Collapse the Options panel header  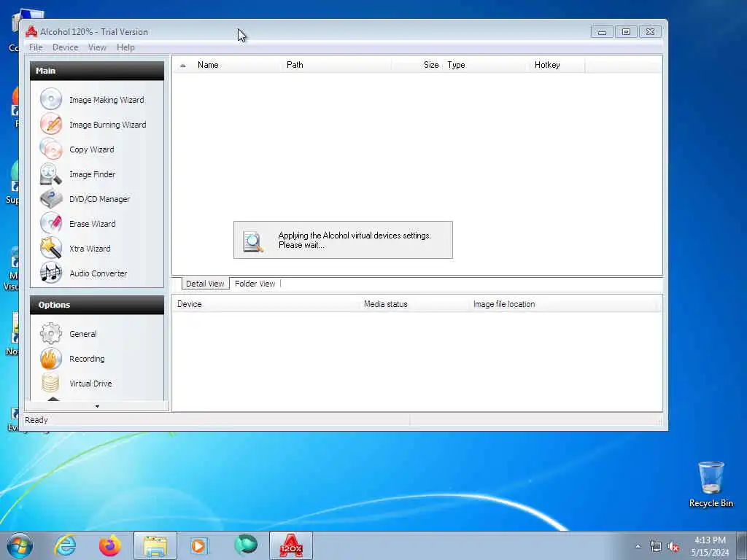97,305
